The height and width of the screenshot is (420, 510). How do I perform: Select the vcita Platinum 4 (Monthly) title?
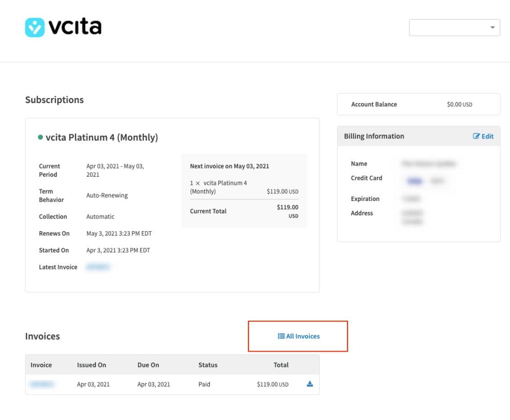(102, 138)
